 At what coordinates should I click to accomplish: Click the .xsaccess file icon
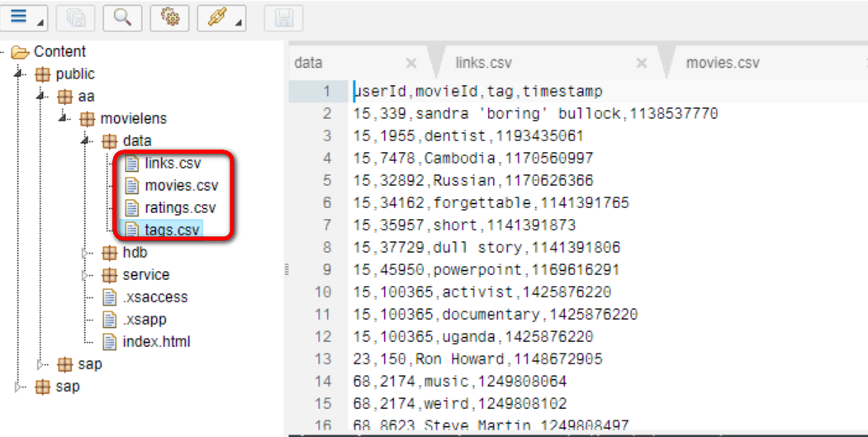click(110, 297)
